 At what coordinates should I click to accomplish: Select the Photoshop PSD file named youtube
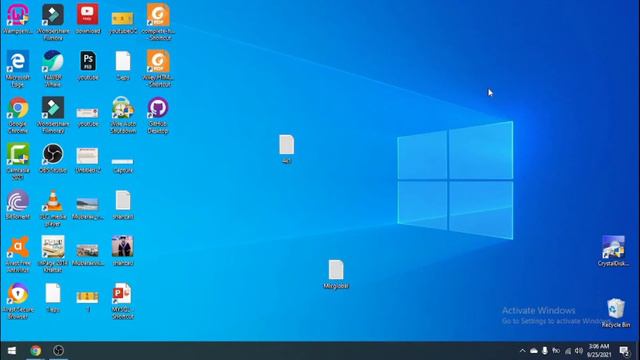87,65
